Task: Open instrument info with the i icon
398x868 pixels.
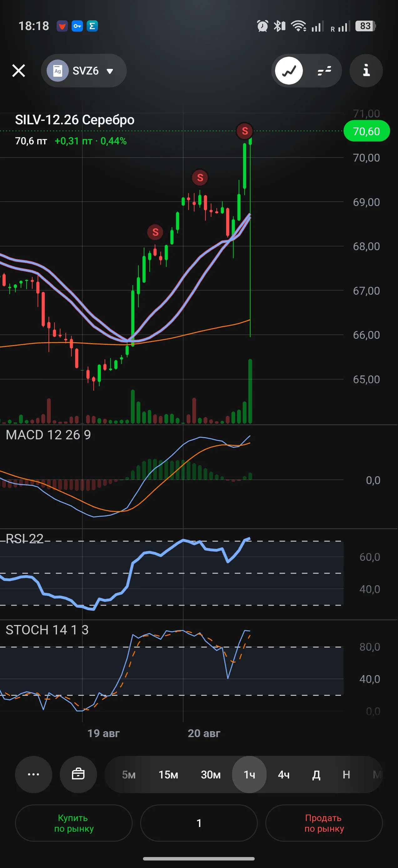Action: click(x=366, y=71)
